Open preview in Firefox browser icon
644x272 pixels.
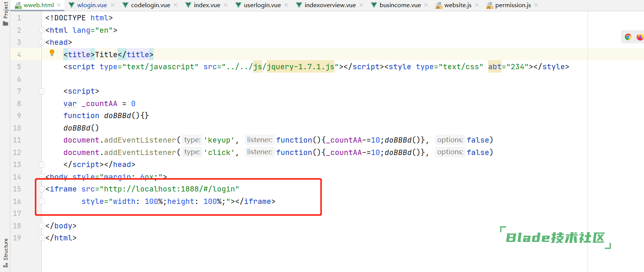tap(639, 37)
